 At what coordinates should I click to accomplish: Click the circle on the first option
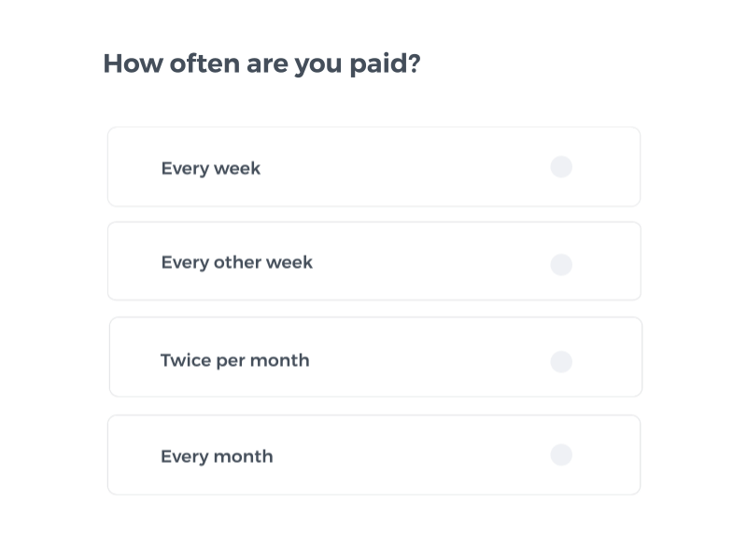coord(561,166)
